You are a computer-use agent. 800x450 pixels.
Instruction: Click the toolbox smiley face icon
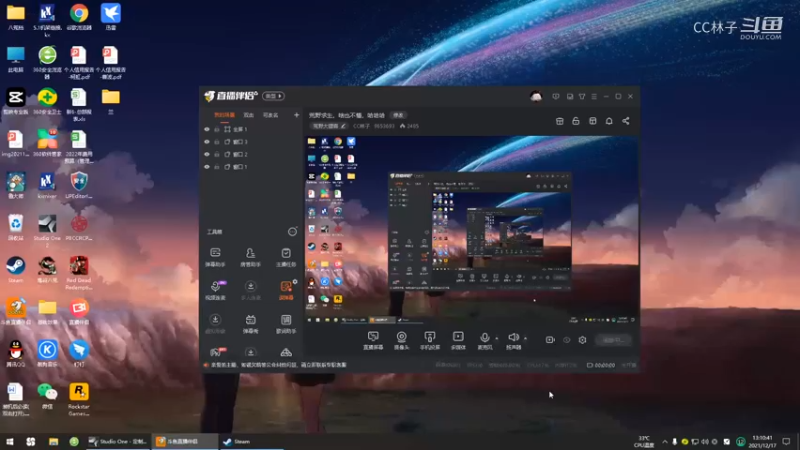(x=292, y=232)
